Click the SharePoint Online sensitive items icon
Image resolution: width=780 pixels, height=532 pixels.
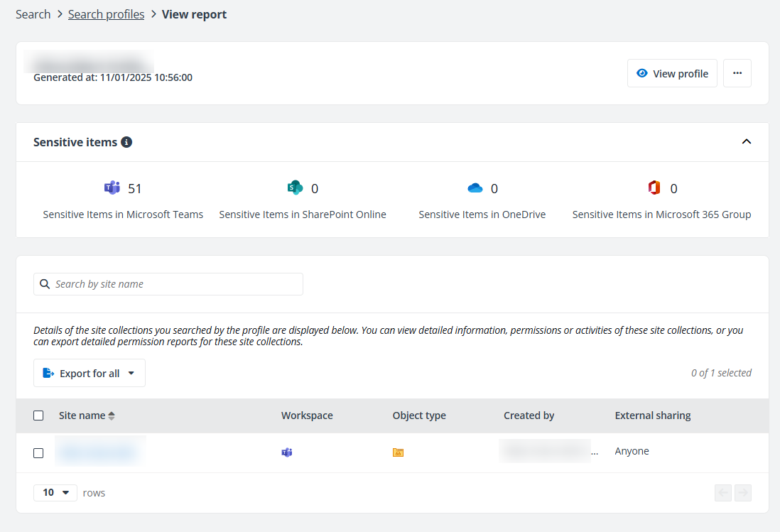pyautogui.click(x=295, y=188)
